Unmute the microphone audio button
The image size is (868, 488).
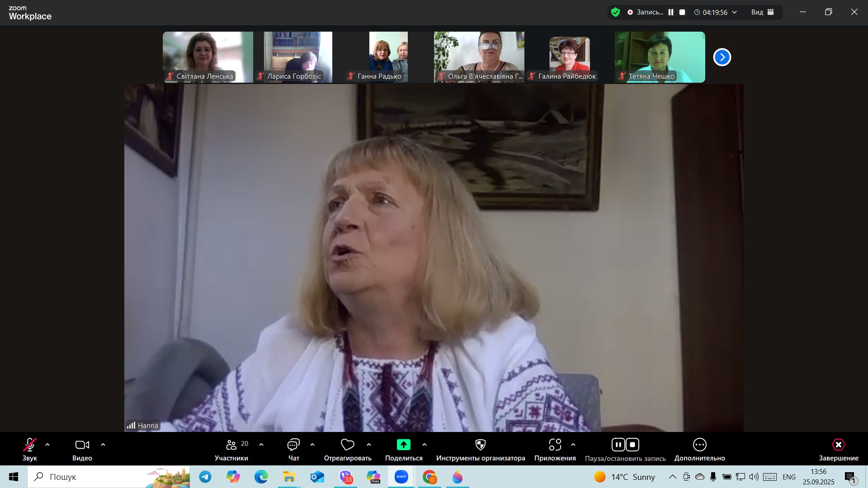click(30, 445)
